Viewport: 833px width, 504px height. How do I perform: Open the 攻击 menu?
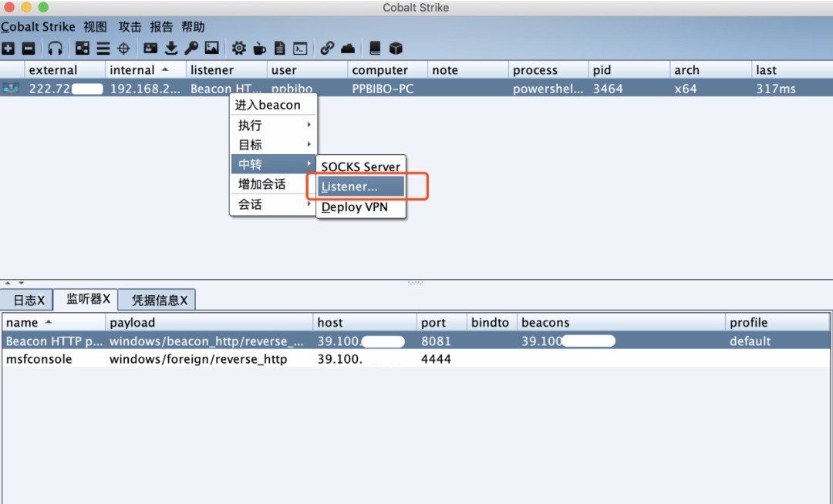(130, 26)
